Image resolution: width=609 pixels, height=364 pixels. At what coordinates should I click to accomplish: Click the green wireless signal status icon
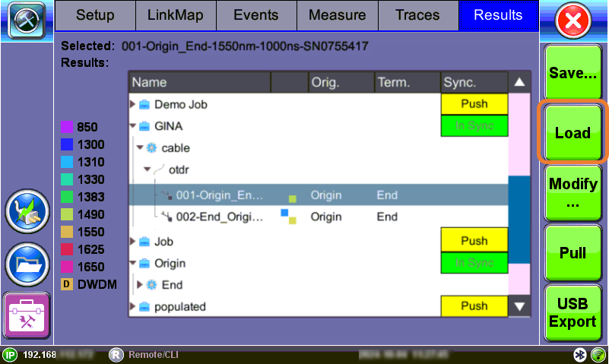click(x=598, y=355)
